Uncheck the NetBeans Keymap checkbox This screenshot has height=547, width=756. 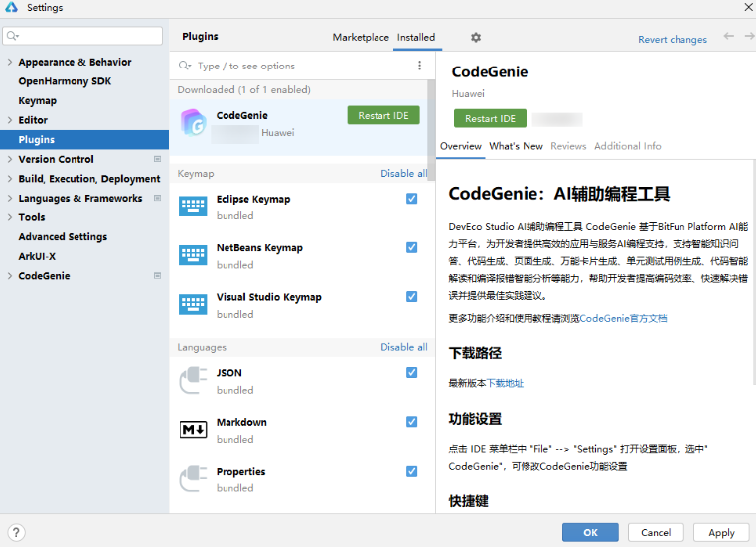coord(411,248)
